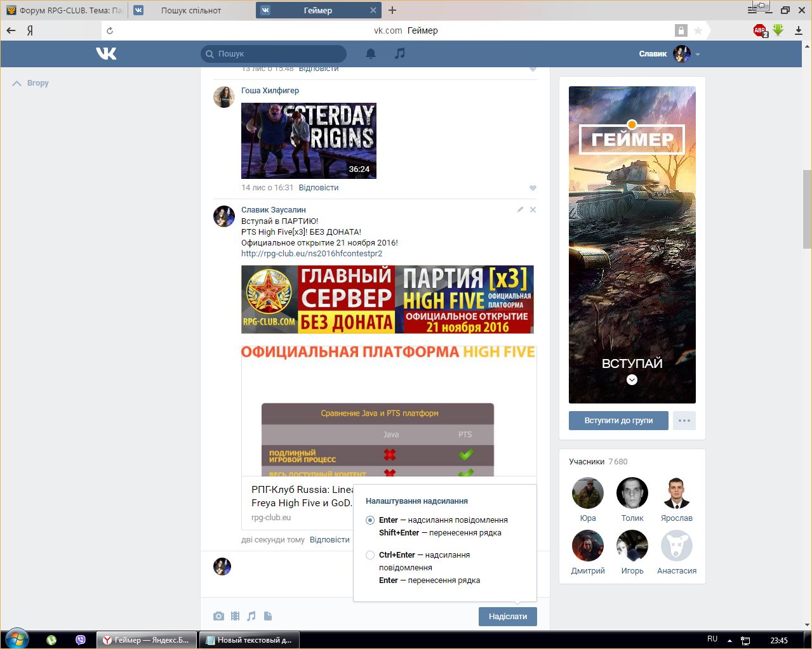Bookmark the page with the star icon

698,30
